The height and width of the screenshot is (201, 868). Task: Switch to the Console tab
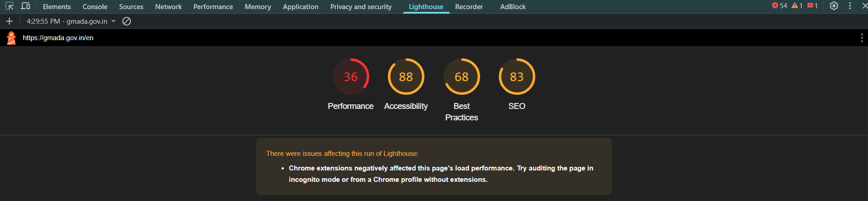pos(95,7)
